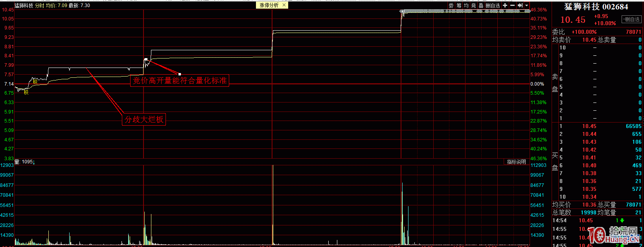This screenshot has width=644, height=247.
Task: Click the 0.00% axis label
Action: pos(537,84)
